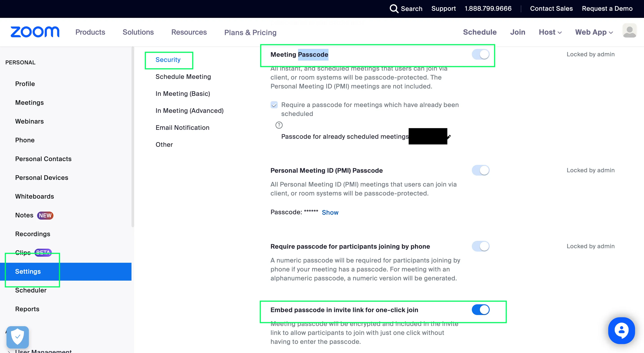This screenshot has height=353, width=644.
Task: Open Notes in the sidebar
Action: [24, 215]
